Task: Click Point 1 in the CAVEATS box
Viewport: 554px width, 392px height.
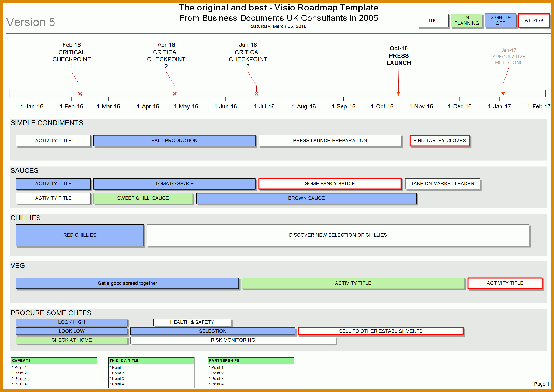Action: 19,367
